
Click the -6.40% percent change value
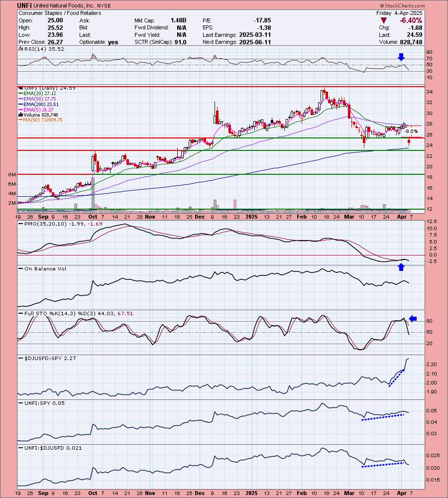(411, 20)
